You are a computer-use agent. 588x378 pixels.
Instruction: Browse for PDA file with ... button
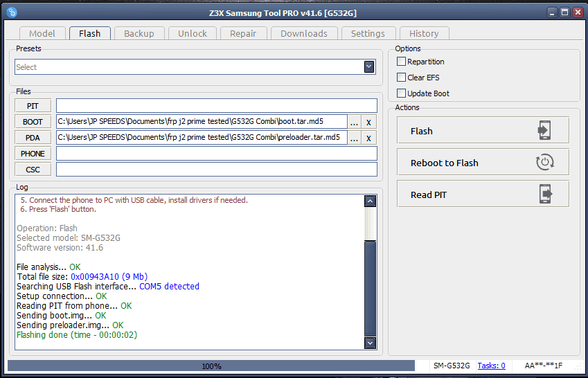354,138
